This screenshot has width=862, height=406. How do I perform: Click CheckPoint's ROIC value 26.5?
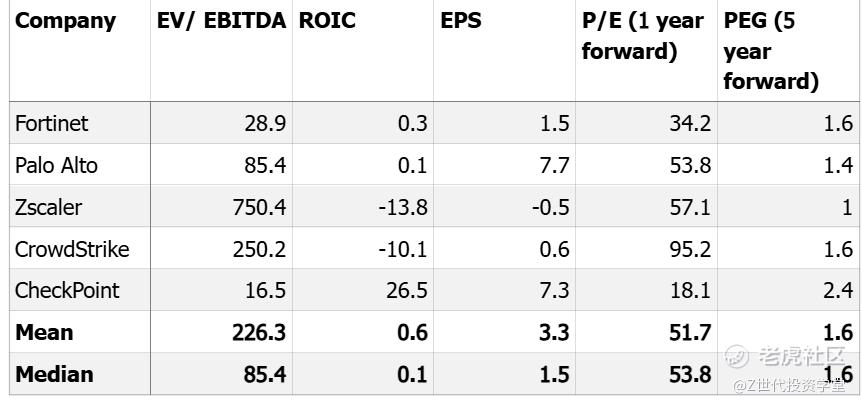pyautogui.click(x=408, y=291)
